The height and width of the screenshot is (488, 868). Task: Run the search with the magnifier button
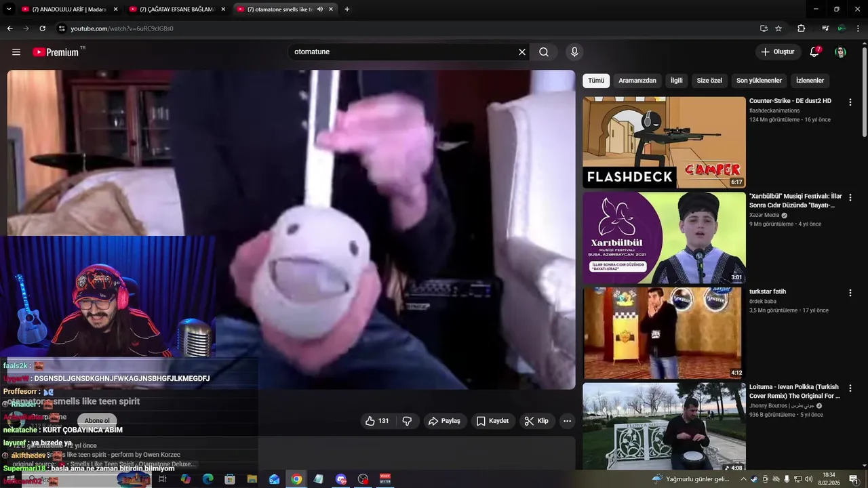(544, 52)
